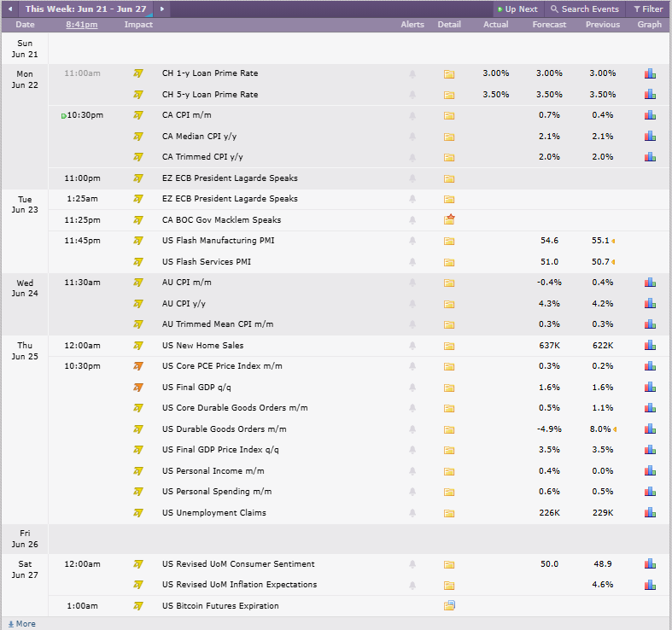Open starred detail folder for BOC Gov Macklem Speaks
The height and width of the screenshot is (630, 672).
449,219
